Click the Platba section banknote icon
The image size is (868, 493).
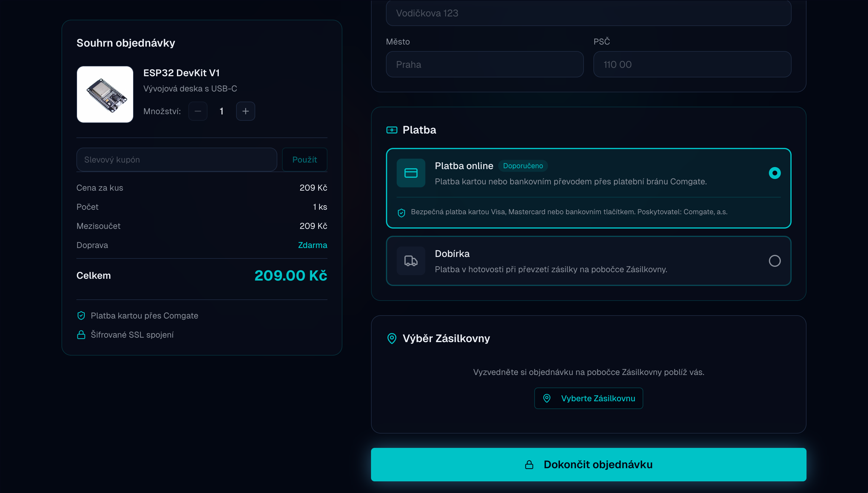[x=392, y=130]
